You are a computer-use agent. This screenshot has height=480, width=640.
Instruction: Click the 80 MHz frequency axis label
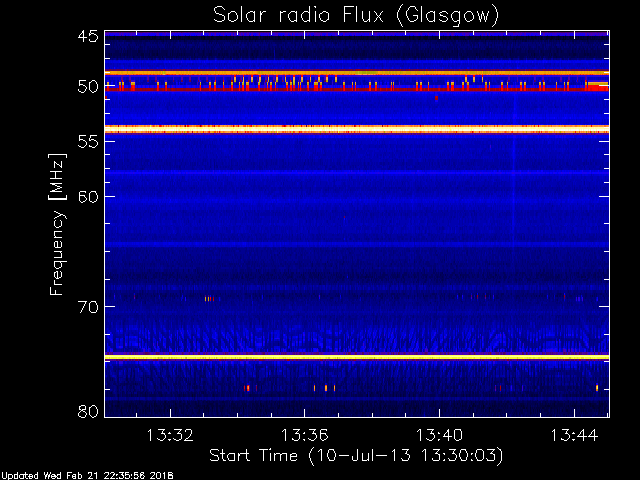[x=88, y=411]
